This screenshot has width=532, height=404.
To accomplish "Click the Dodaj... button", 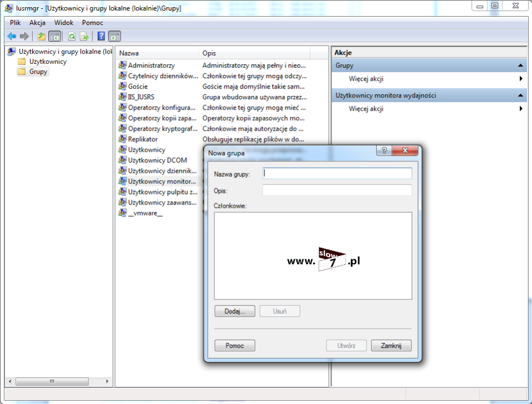I will [x=235, y=311].
